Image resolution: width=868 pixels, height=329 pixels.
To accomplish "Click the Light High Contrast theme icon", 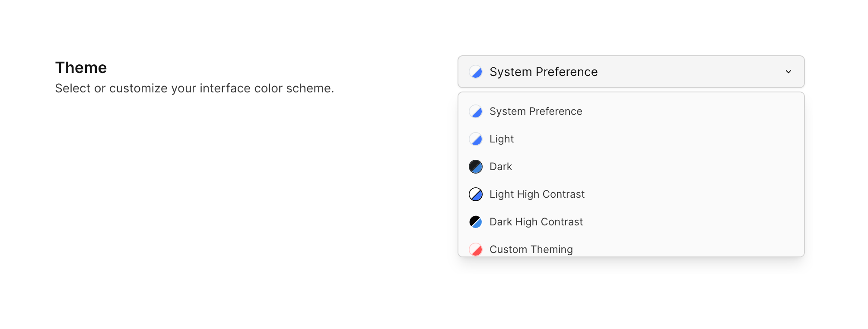I will (x=476, y=194).
